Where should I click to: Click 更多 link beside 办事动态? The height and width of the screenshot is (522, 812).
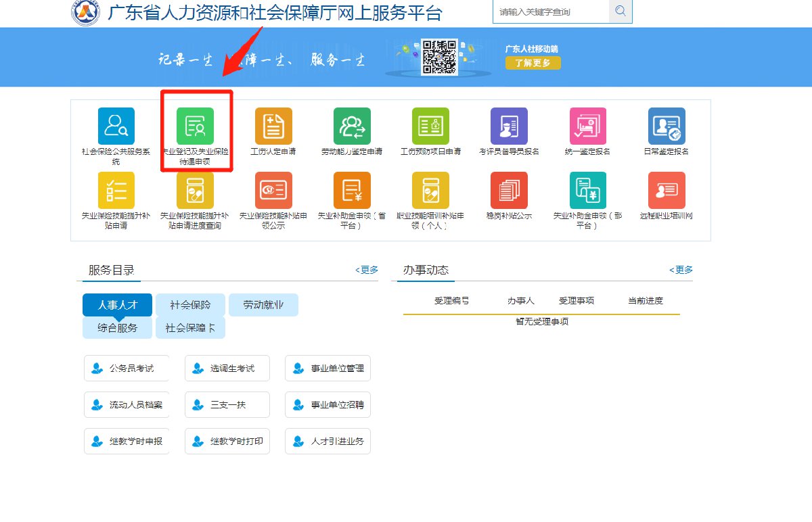click(681, 270)
